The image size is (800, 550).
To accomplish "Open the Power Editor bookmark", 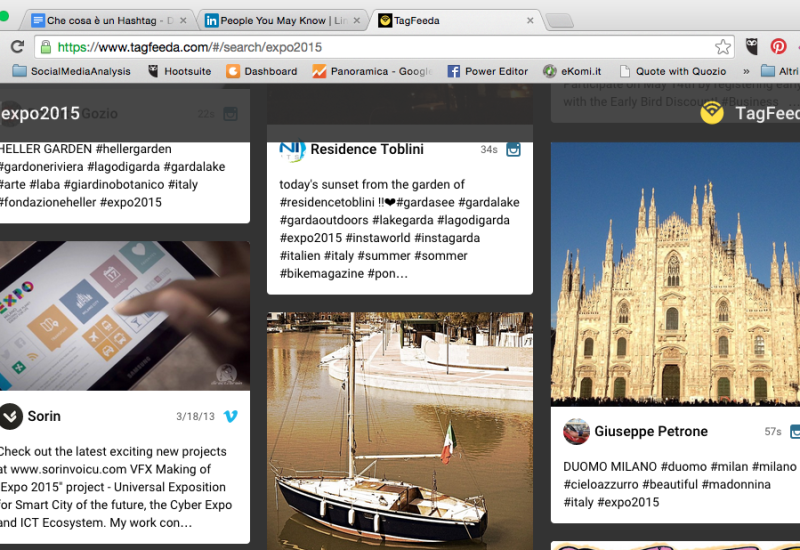I will [x=488, y=71].
